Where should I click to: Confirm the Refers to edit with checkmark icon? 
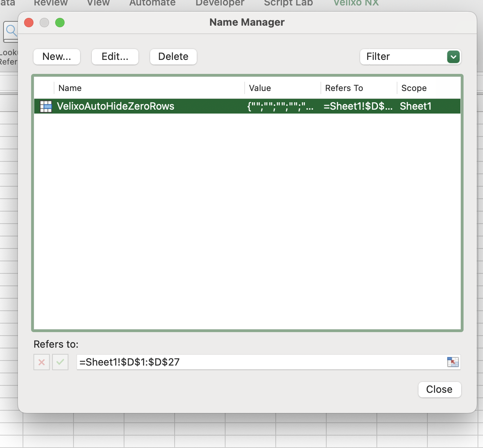point(60,362)
